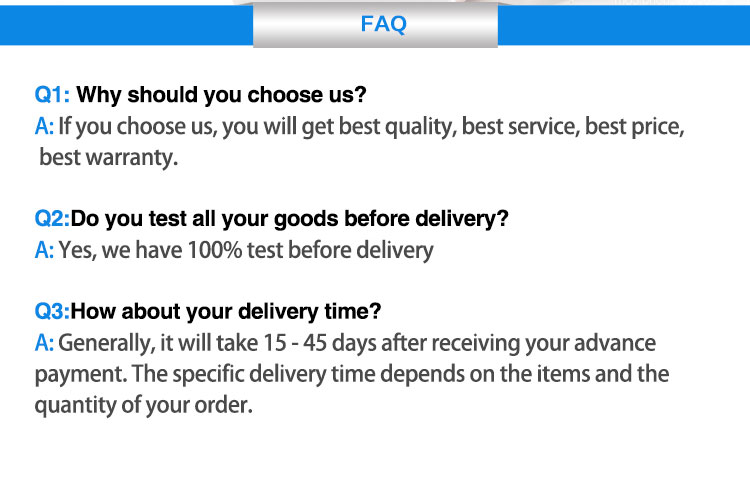
Task: Select the blue banner left of FAQ
Action: (x=126, y=22)
